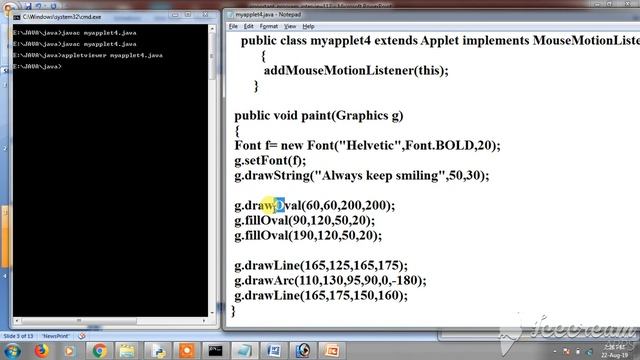
Task: Click cmd horizontal scrollbar left arrow
Action: (16, 321)
